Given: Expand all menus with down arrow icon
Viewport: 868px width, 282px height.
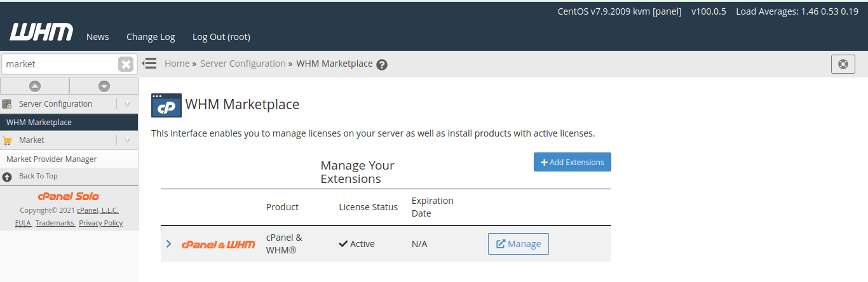Looking at the screenshot, I should point(104,86).
